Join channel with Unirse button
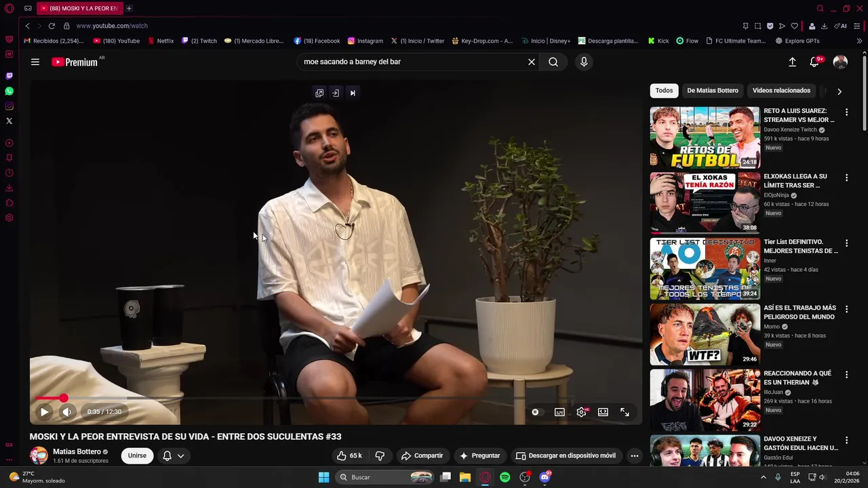The image size is (868, 488). click(137, 455)
